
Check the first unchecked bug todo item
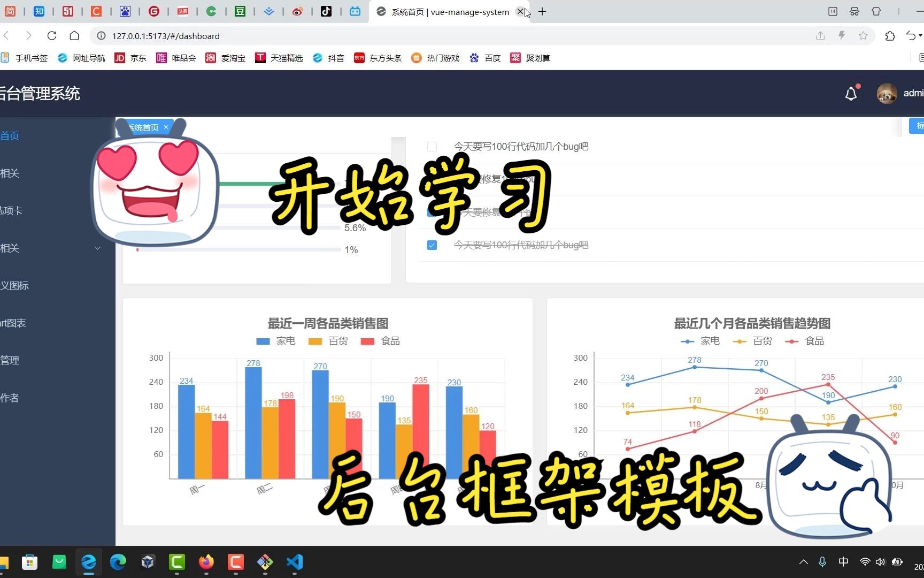(432, 146)
